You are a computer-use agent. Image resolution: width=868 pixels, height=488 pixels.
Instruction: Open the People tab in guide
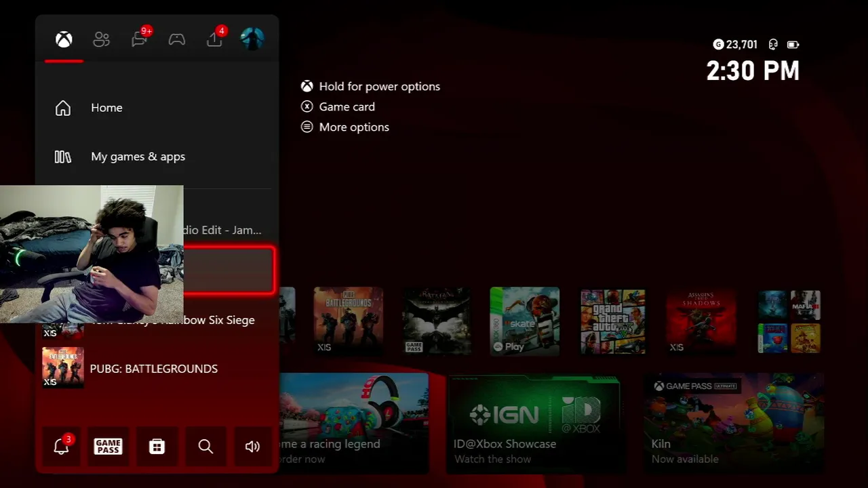(x=102, y=39)
